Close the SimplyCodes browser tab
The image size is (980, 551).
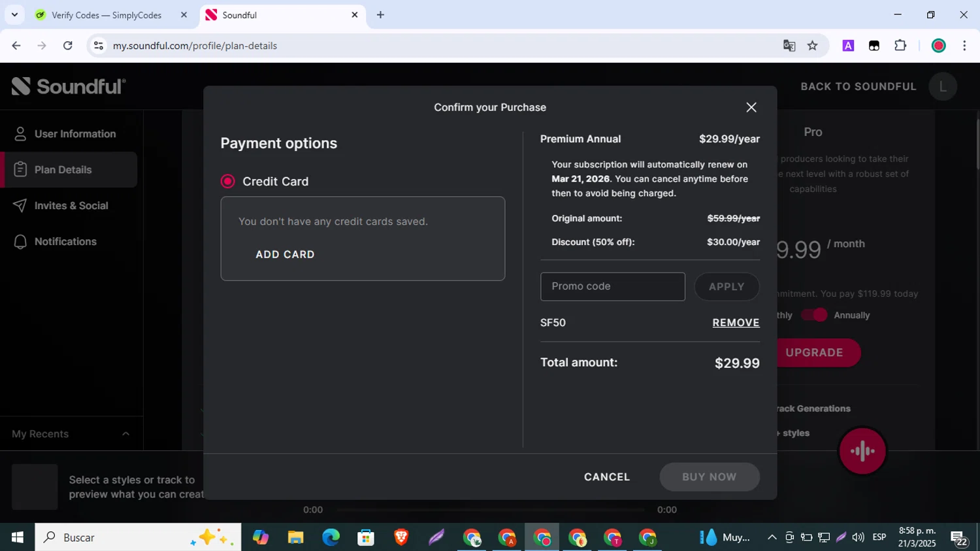[184, 14]
